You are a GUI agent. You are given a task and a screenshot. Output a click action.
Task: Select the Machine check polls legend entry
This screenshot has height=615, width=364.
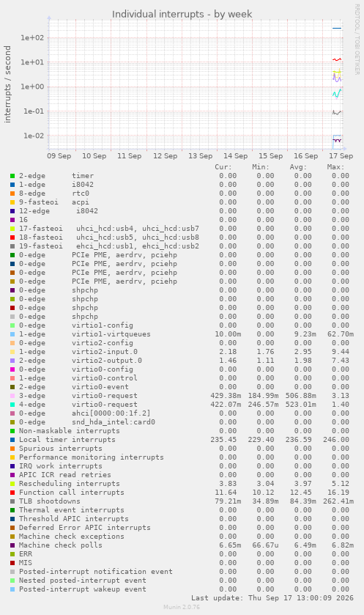click(x=61, y=545)
